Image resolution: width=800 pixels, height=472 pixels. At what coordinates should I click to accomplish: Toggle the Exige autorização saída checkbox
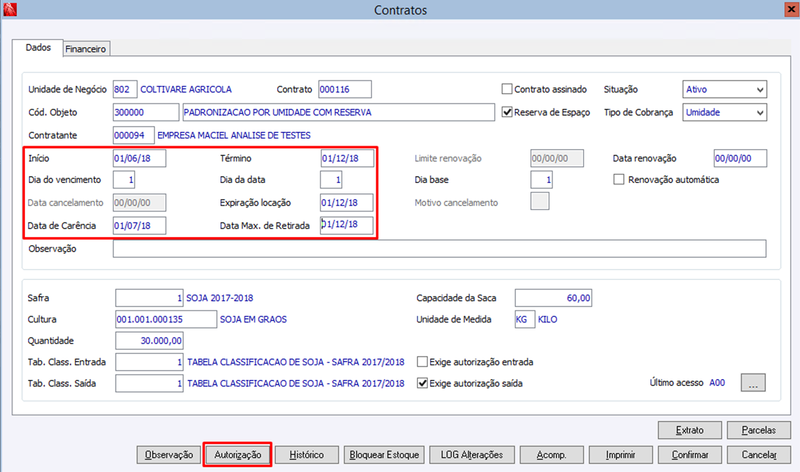tap(422, 383)
